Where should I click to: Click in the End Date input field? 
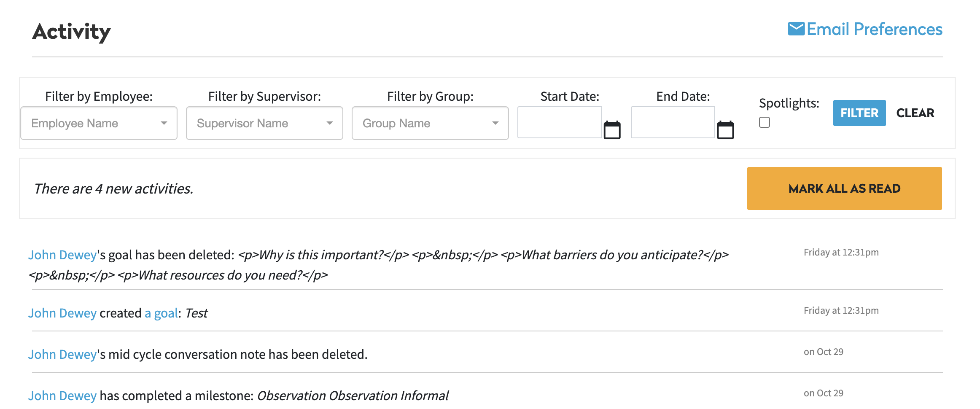click(673, 122)
